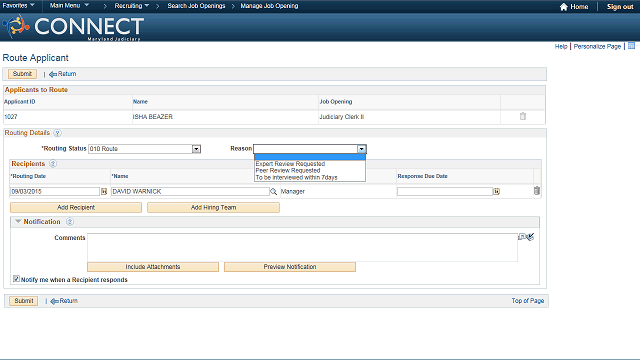Click Manage Job Opening breadcrumb
The image size is (640, 360).
tap(269, 6)
